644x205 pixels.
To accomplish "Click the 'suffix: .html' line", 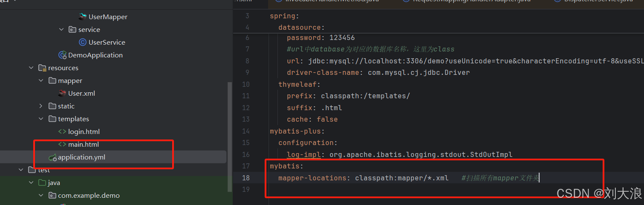I will 314,108.
